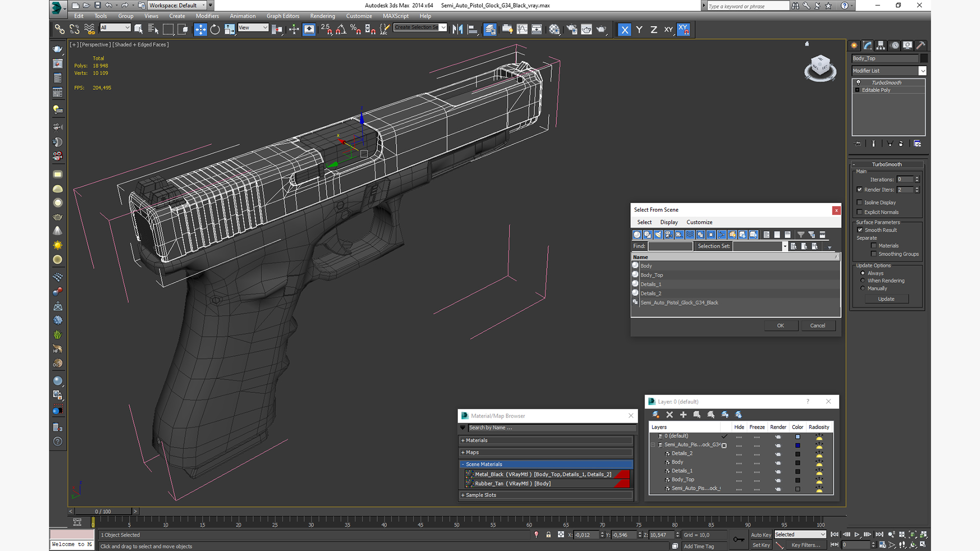The image size is (980, 551).
Task: Open Display menu in Select From Scene
Action: click(669, 222)
